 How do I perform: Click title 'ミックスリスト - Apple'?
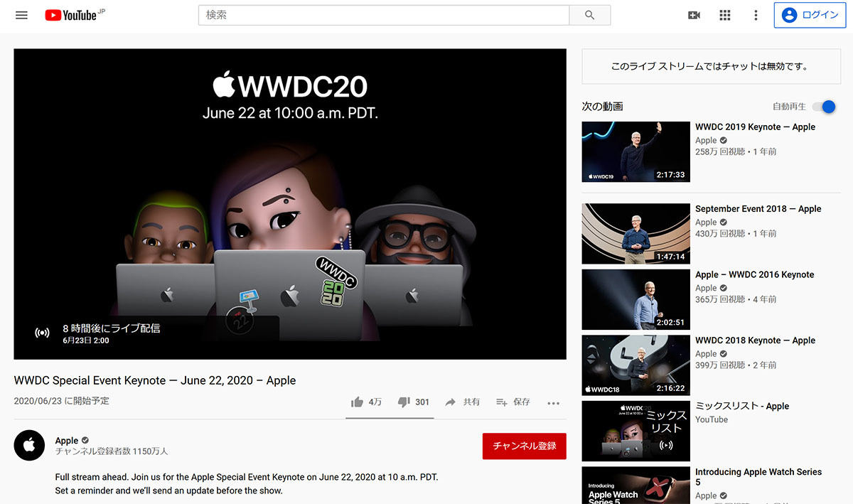742,407
